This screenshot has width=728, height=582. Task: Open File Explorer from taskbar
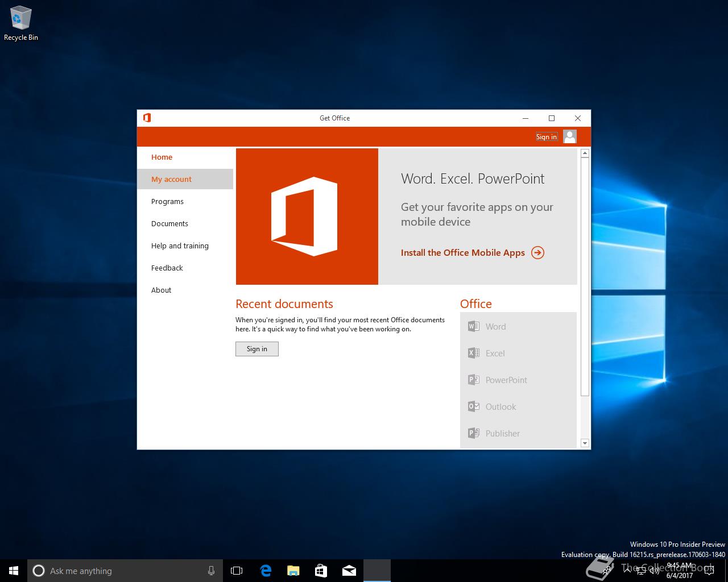(293, 571)
